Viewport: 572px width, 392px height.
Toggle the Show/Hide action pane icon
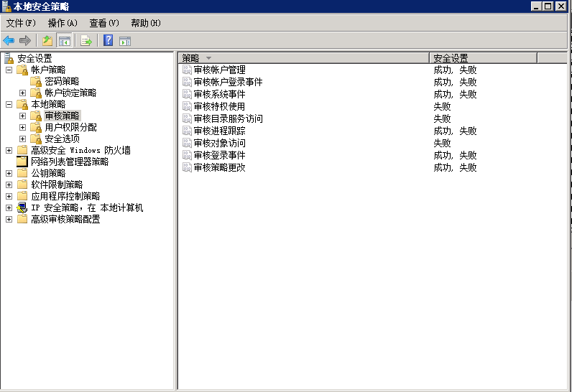125,40
